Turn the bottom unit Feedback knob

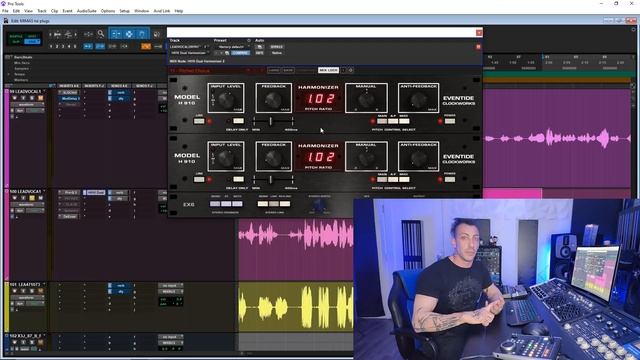click(x=273, y=158)
